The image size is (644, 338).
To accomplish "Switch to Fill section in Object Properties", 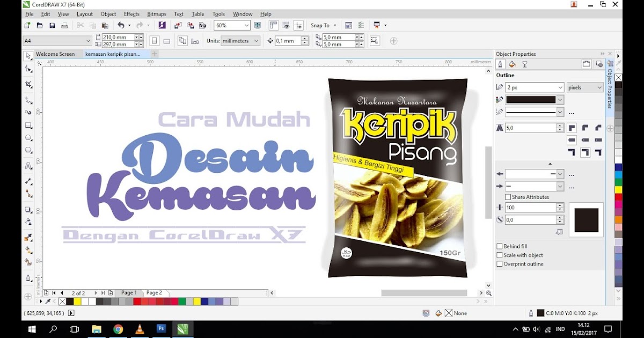I will [x=512, y=64].
